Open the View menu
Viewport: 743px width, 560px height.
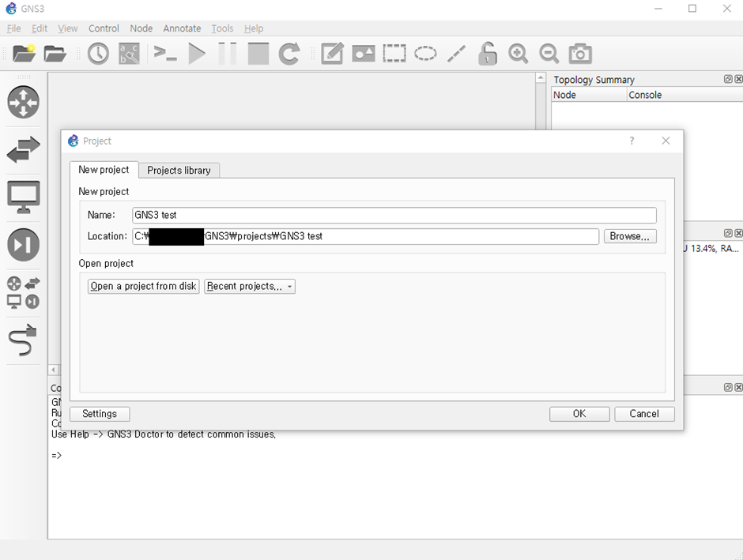[x=68, y=28]
